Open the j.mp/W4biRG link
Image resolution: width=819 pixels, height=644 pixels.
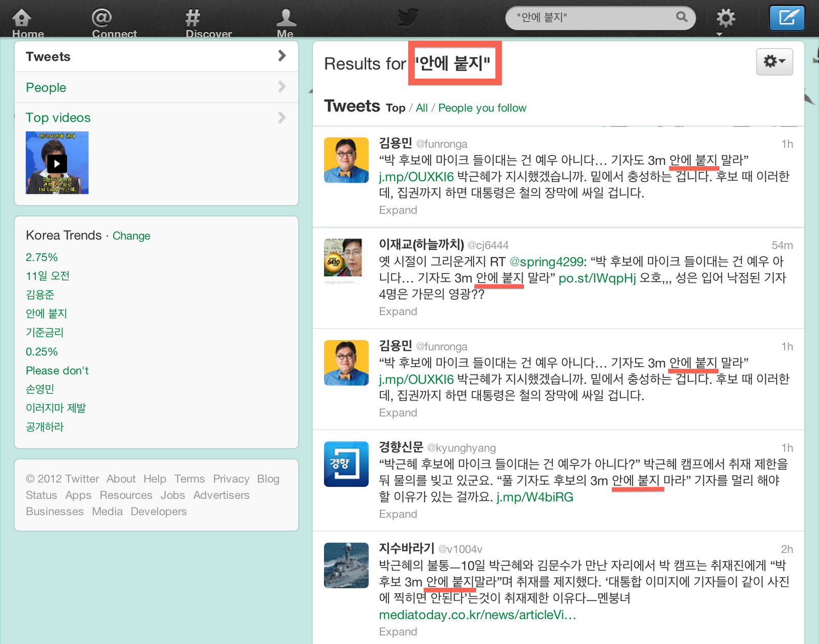coord(534,497)
